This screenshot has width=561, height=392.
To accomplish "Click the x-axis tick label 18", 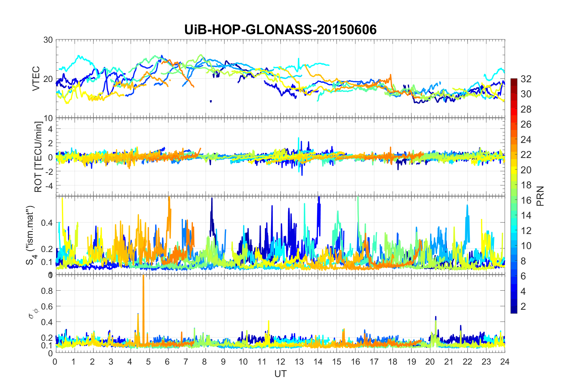I will pos(393,362).
